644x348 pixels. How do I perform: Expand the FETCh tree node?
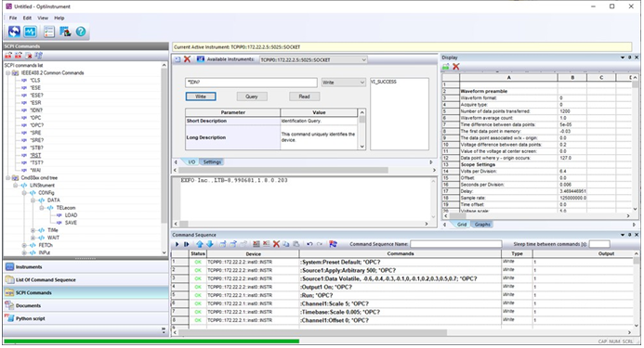[25, 245]
